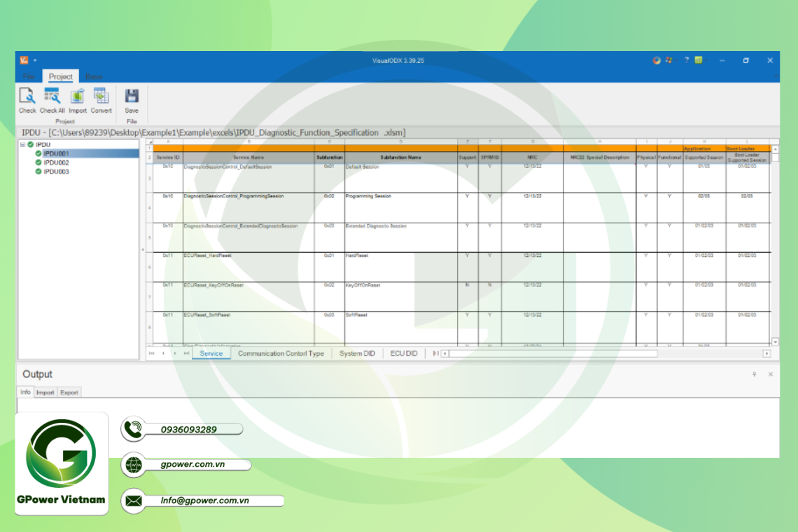Go to next sheet tab arrow
This screenshot has width=798, height=532.
point(174,353)
